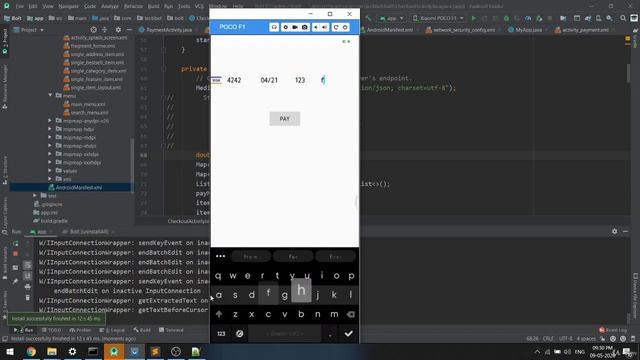Open the app run configuration dropdown
This screenshot has height=360, width=640.
point(391,18)
